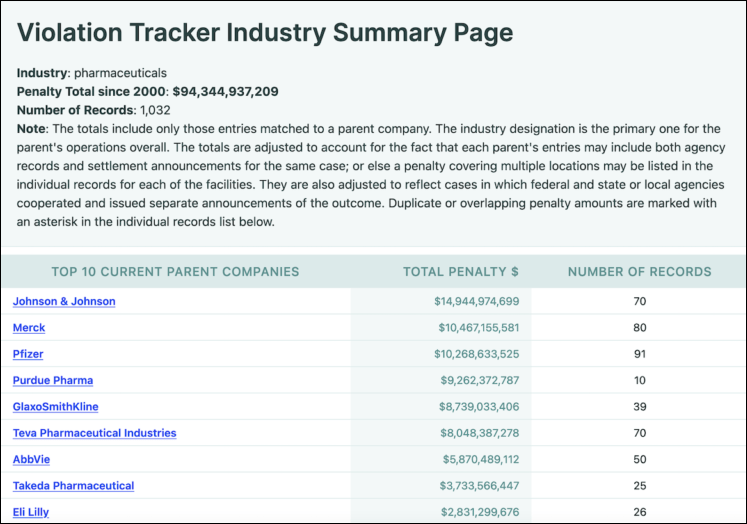Click Eli Lilly's record count 26
The height and width of the screenshot is (524, 747).
[x=640, y=512]
